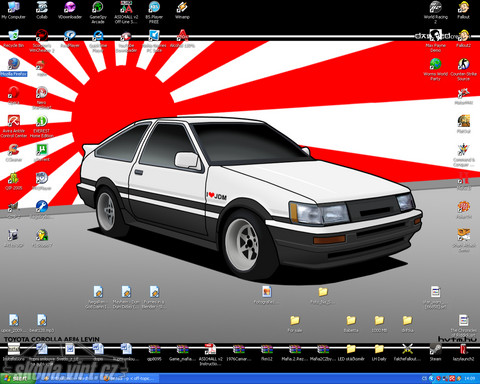Open the 1000 MB folder
The image size is (480, 384).
pos(379,323)
